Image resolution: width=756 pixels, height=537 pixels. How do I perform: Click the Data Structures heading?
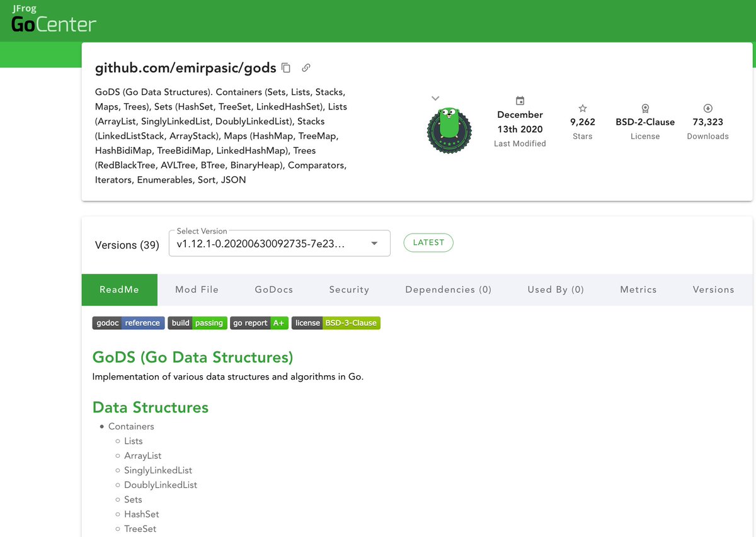click(151, 407)
